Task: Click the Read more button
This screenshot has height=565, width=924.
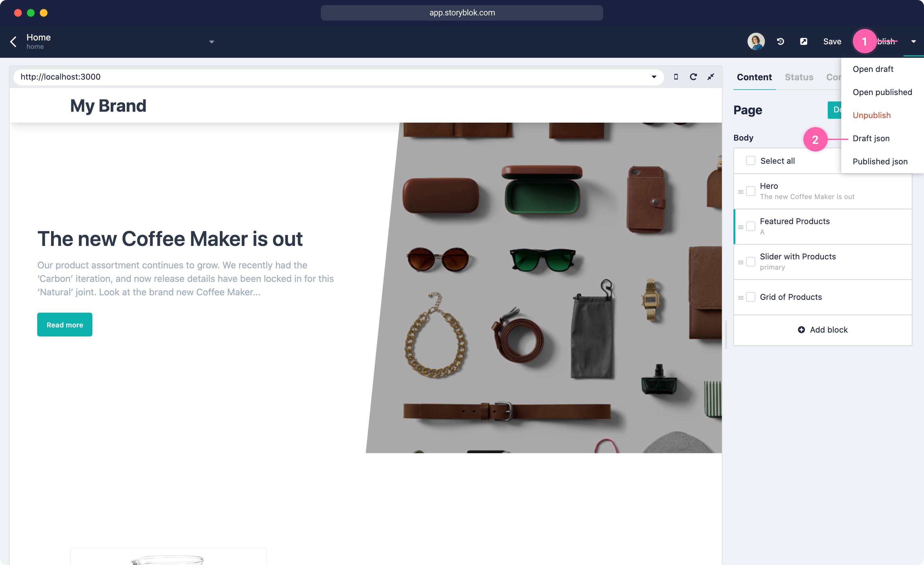Action: point(64,325)
